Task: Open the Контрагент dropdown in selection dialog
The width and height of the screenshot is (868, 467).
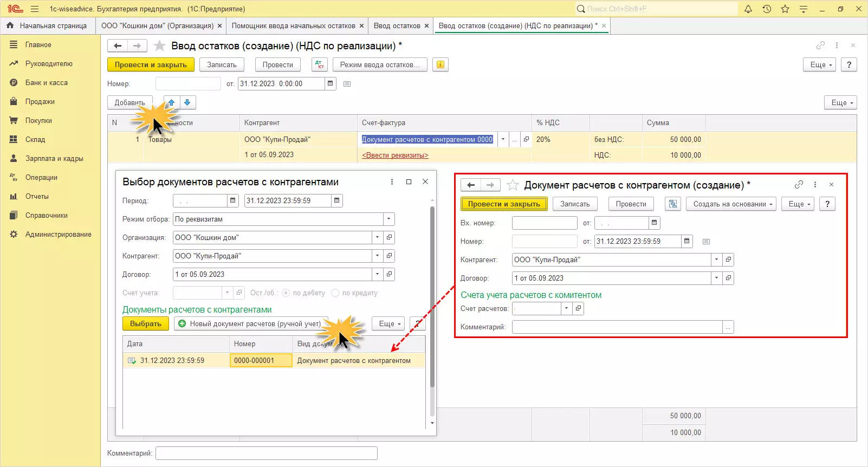Action: coord(378,256)
